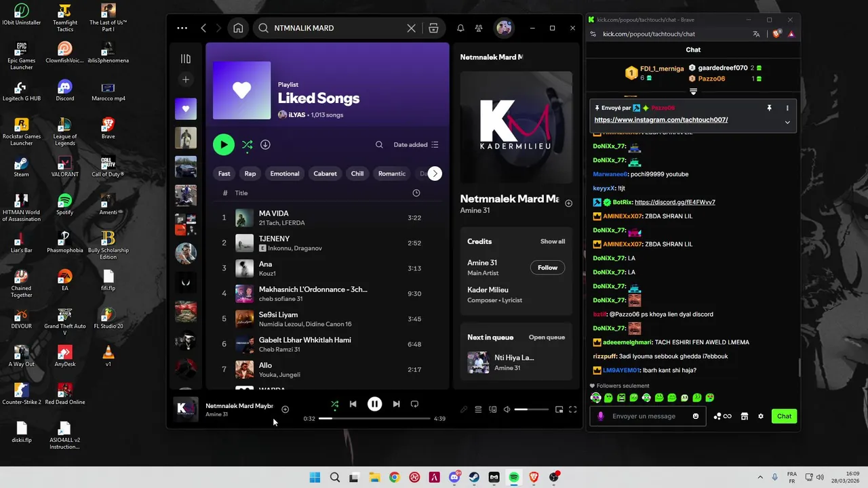Filter by the Fast chip
Viewport: 868px width, 488px height.
click(x=224, y=174)
